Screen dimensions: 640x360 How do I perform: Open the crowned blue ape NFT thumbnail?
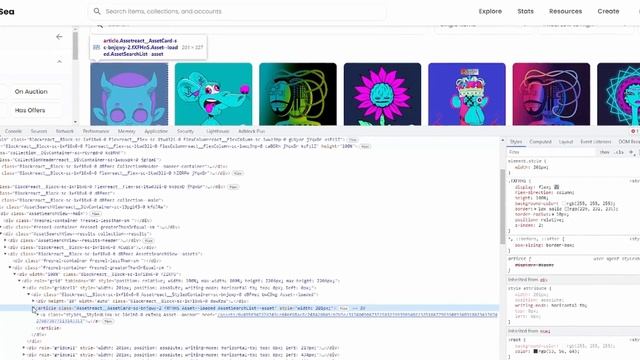click(467, 94)
